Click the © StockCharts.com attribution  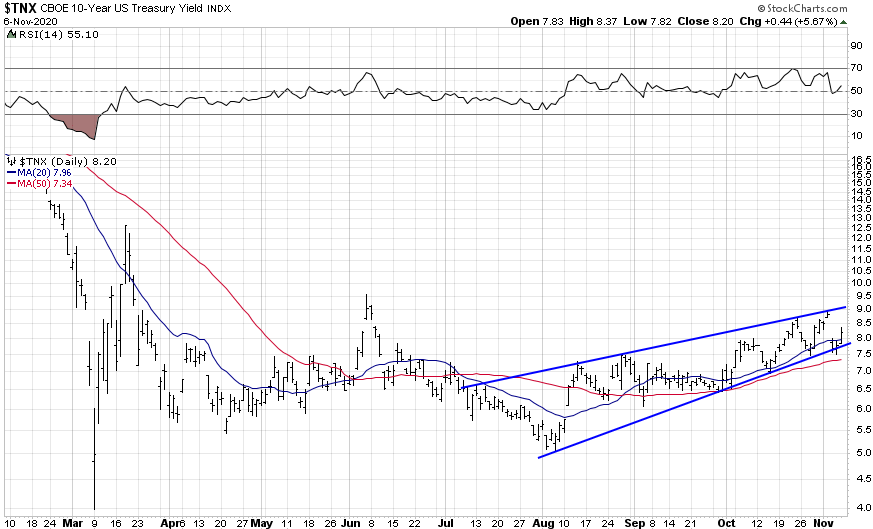click(802, 8)
